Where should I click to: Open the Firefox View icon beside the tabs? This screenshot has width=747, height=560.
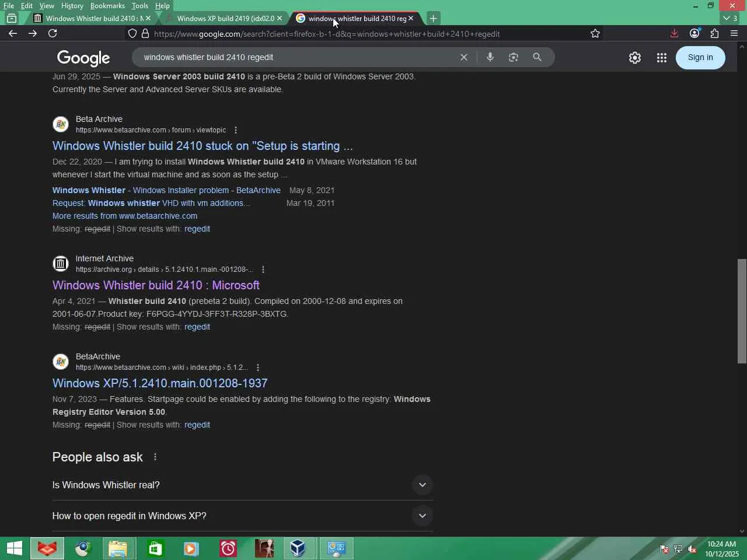coord(12,18)
